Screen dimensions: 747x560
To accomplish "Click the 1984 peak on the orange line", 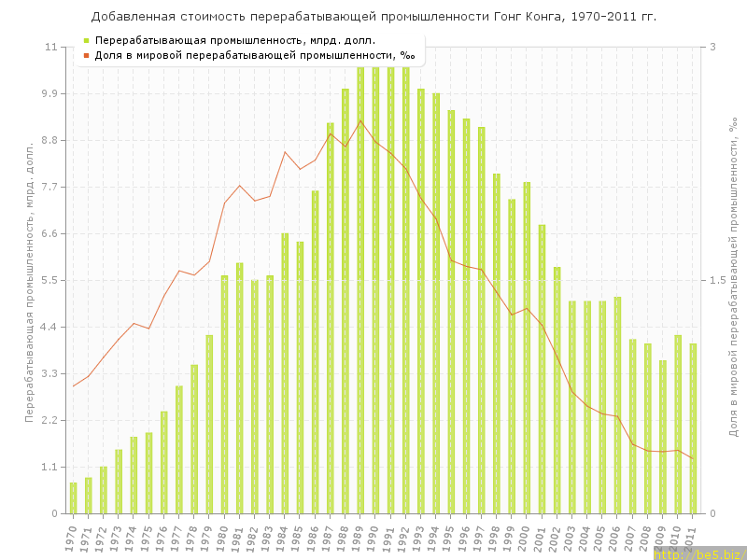I will point(285,151).
